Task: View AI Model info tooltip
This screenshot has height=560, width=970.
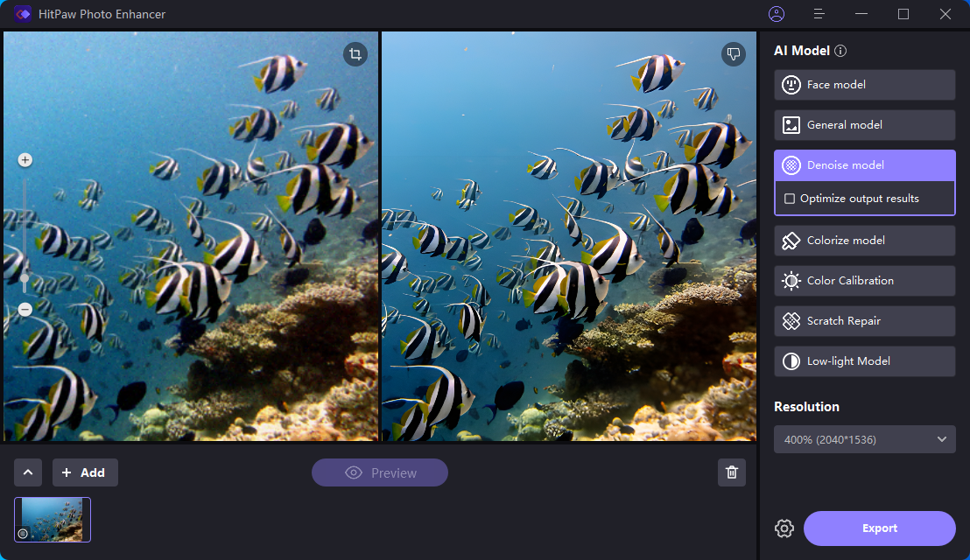Action: [840, 50]
